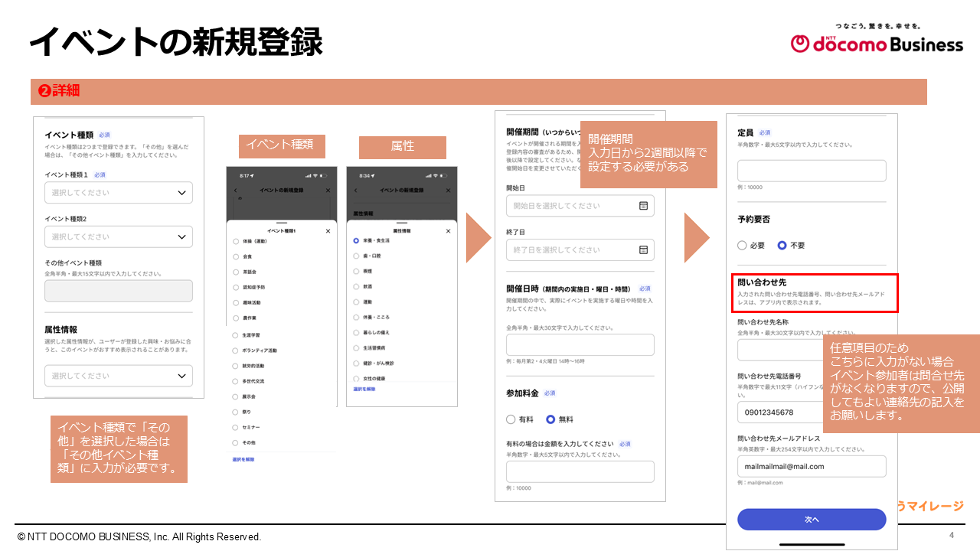This screenshot has height=551, width=980.
Task: Click the slide title イベントの新規登録
Action: pyautogui.click(x=175, y=41)
